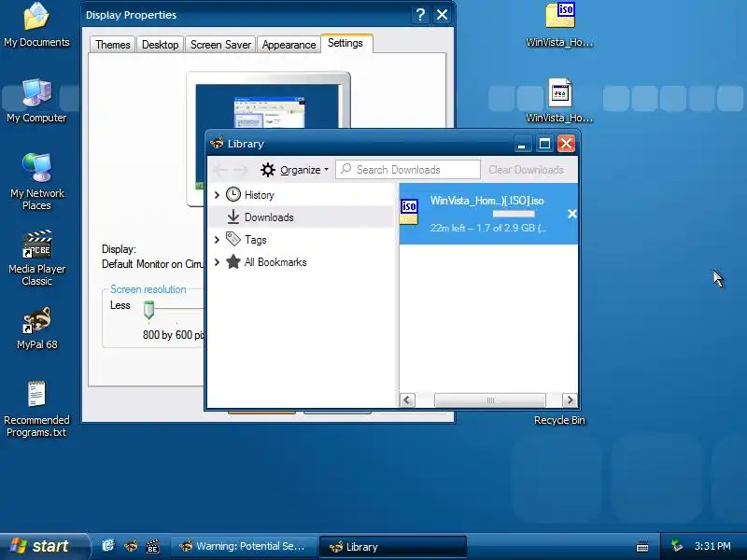Click Clear Downloads button
Image resolution: width=747 pixels, height=560 pixels.
click(x=526, y=170)
